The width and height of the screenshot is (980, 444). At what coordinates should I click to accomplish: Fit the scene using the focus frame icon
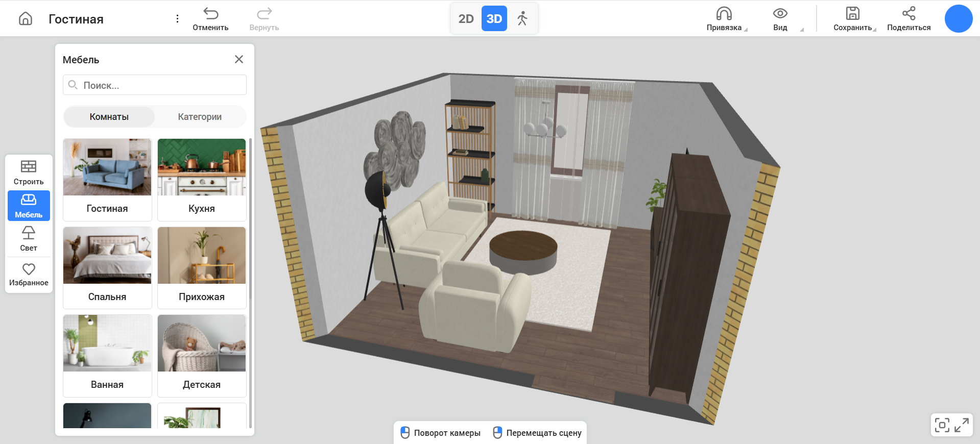[x=942, y=425]
